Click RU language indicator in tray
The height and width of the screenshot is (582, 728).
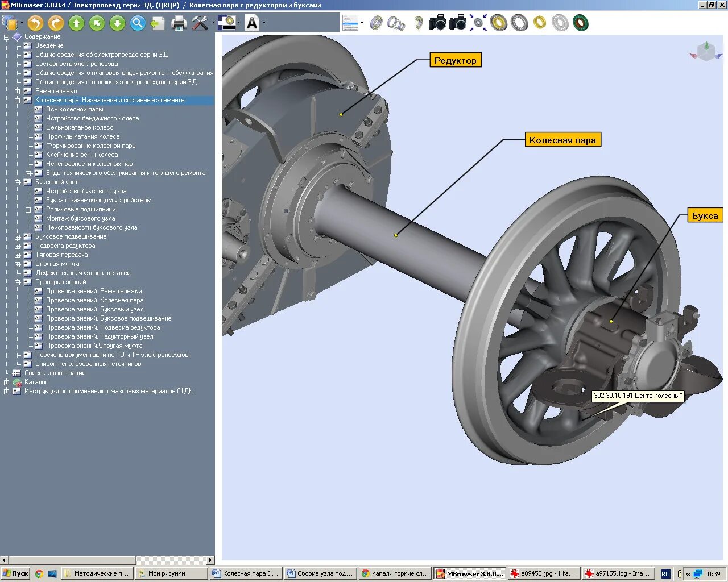point(666,574)
